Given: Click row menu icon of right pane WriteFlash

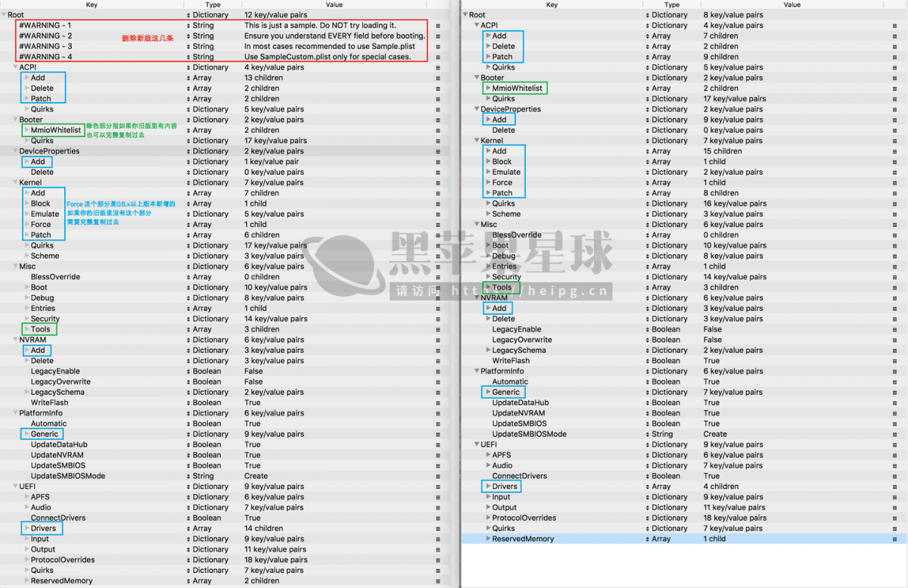Looking at the screenshot, I should point(894,361).
